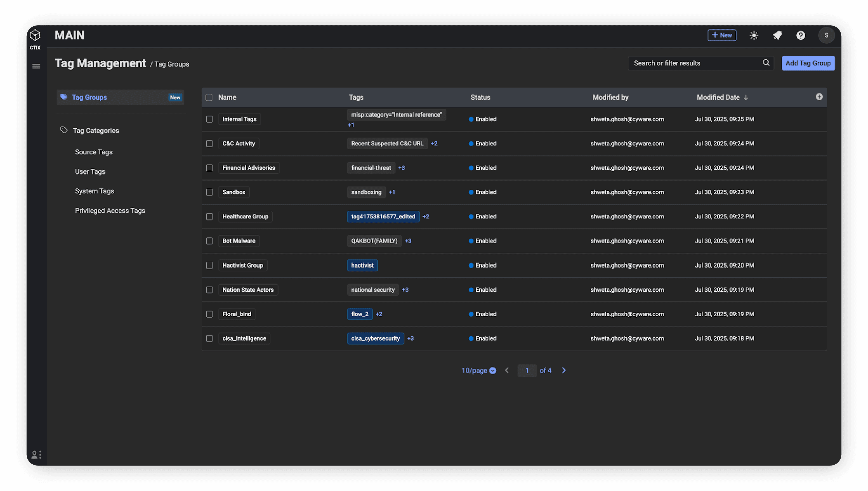
Task: Open user settings icon at bottom-left
Action: pos(36,455)
